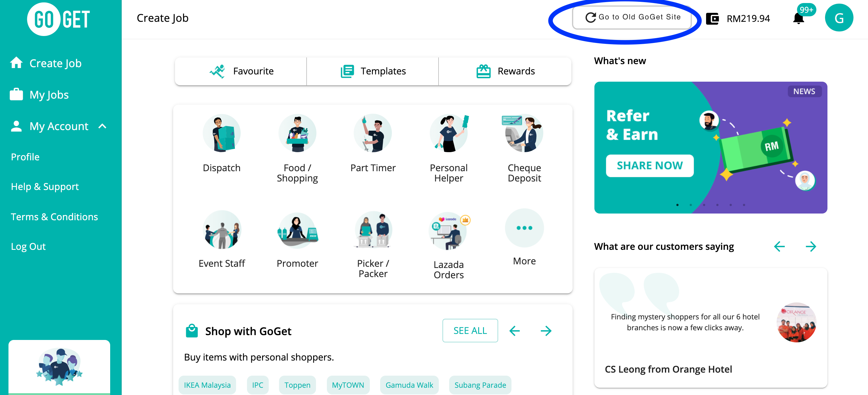Open the Lazada Orders icon

click(x=448, y=231)
